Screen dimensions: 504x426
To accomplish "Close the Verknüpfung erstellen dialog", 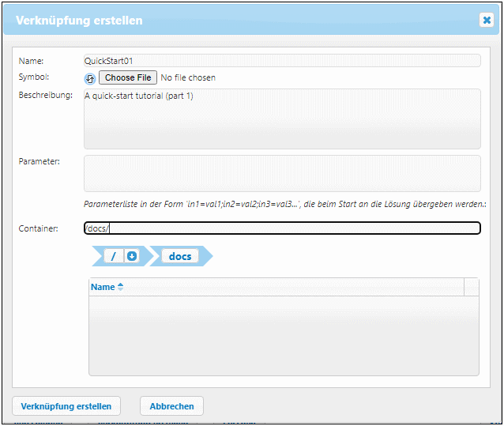I will (487, 20).
